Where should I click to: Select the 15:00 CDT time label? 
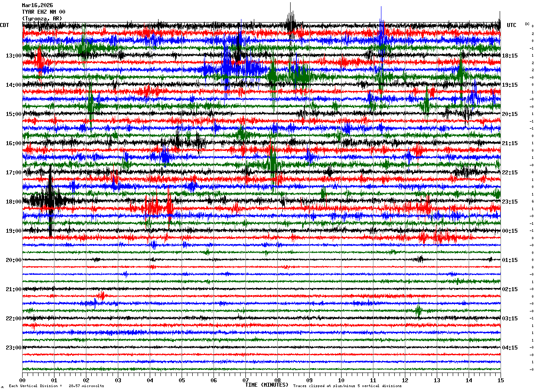coord(14,114)
